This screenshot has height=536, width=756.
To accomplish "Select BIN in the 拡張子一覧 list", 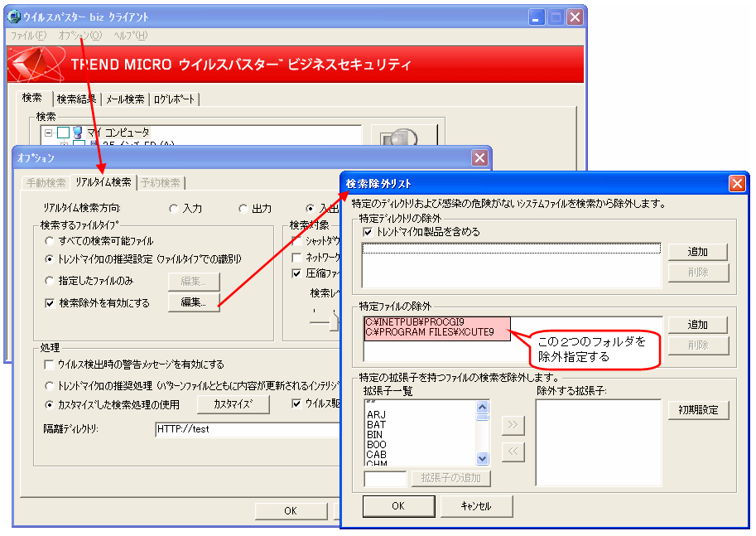I will point(374,435).
